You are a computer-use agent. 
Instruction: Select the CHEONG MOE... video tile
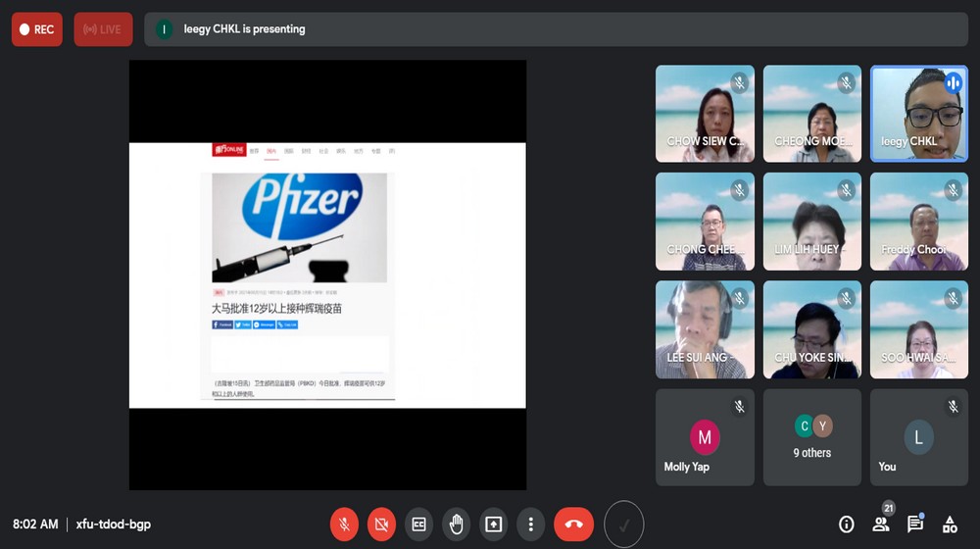pos(811,114)
